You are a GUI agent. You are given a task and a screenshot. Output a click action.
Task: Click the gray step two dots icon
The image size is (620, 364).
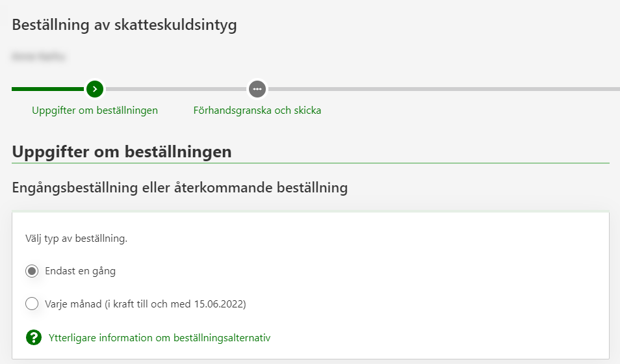[x=257, y=88]
